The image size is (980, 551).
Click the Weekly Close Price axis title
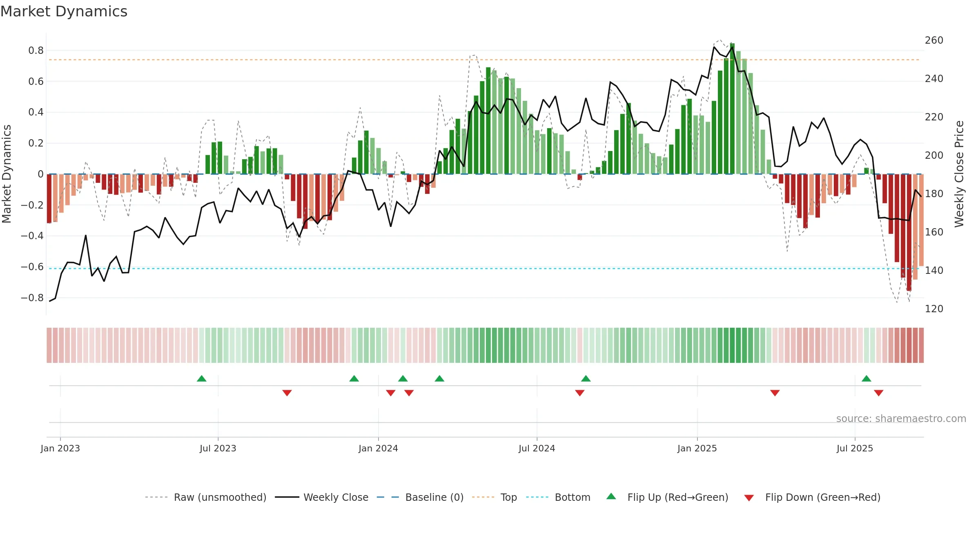point(959,174)
